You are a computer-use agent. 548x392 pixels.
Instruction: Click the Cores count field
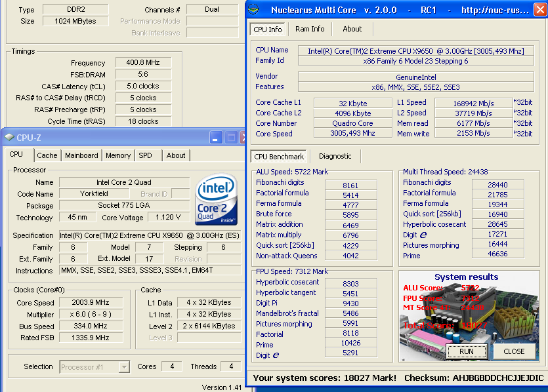click(172, 366)
